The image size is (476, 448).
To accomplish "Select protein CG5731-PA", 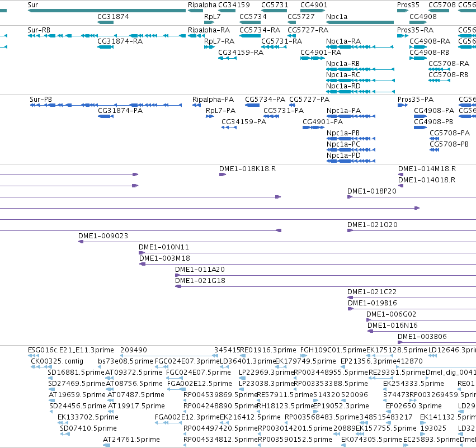I will pos(271,116).
